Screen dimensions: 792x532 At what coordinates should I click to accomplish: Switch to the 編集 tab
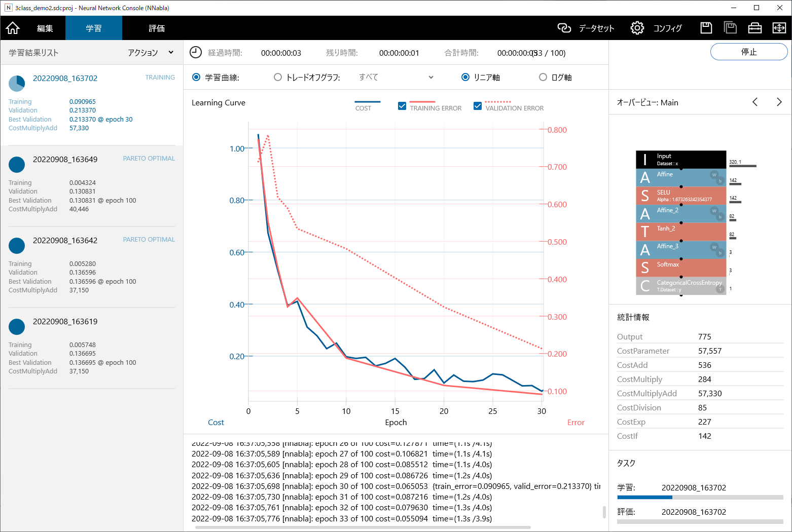click(45, 28)
